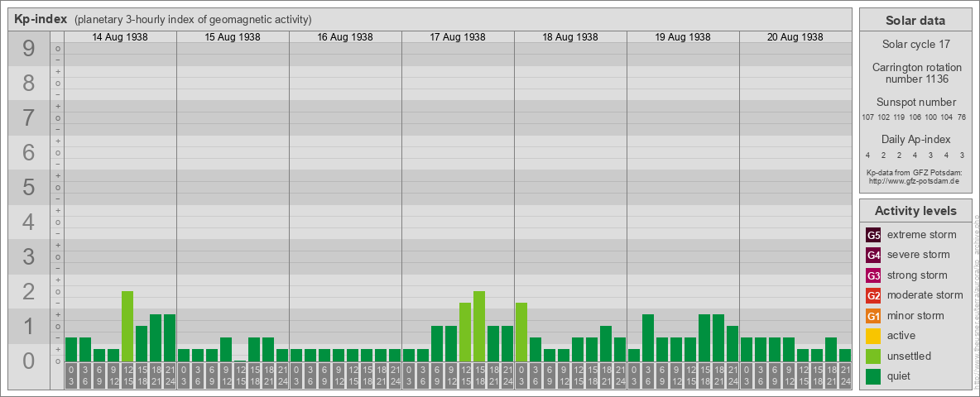Click the 'Daily Ap-index' label

coord(915,139)
